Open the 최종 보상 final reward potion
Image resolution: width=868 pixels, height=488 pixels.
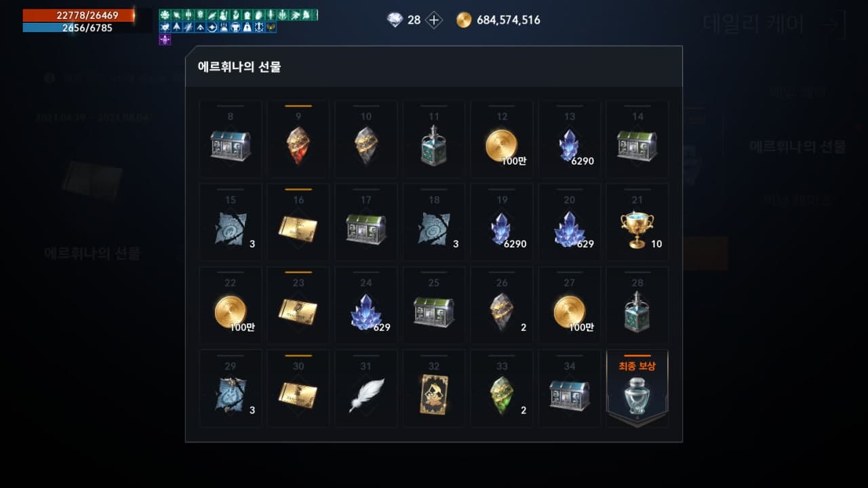point(637,389)
